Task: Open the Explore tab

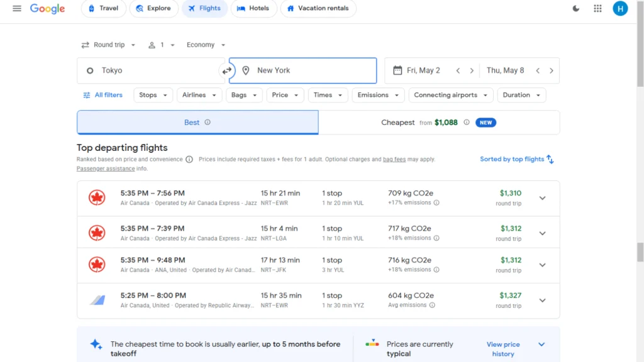Action: [x=153, y=8]
